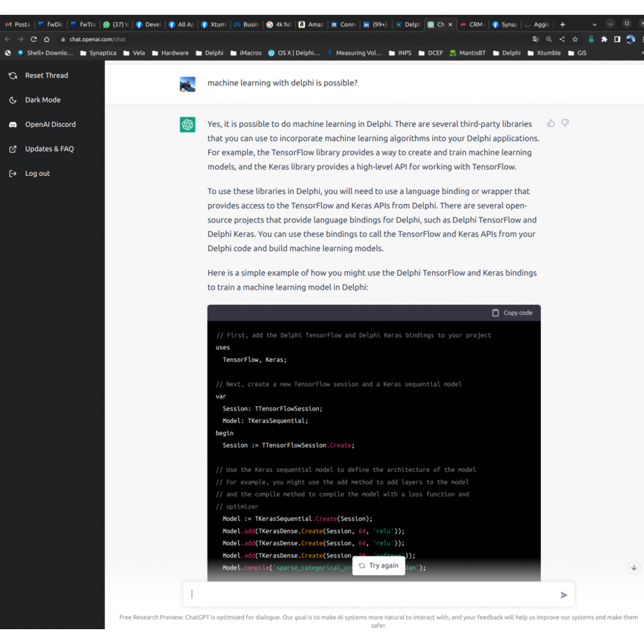Open Updates & FAQ page
Viewport: 644px width, 644px height.
pos(49,149)
